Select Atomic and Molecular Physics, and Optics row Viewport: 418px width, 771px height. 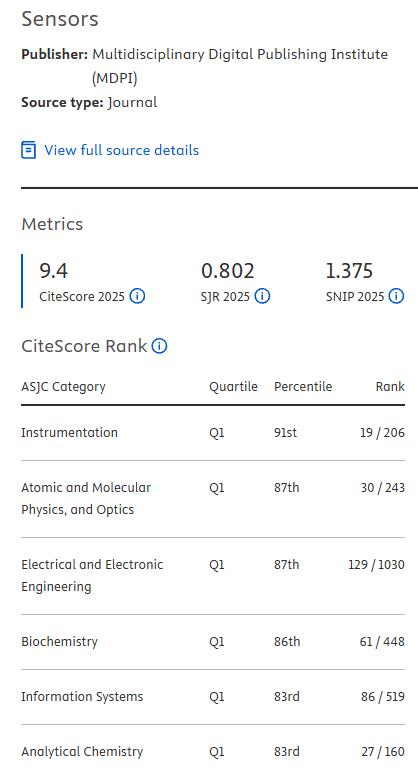pos(213,499)
